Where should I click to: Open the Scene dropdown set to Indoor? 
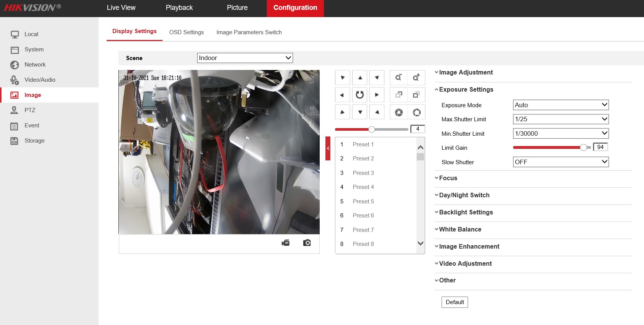tap(245, 58)
